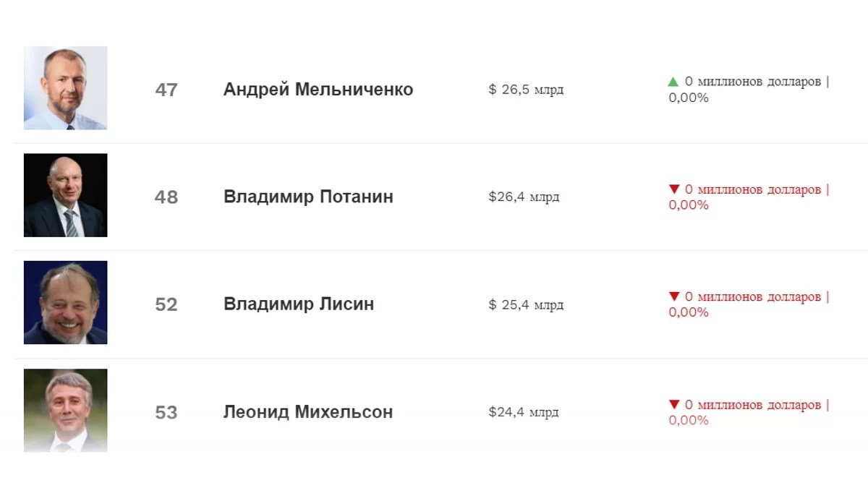Open the Владимир Потанин profile link
This screenshot has height=488, width=868.
[308, 197]
